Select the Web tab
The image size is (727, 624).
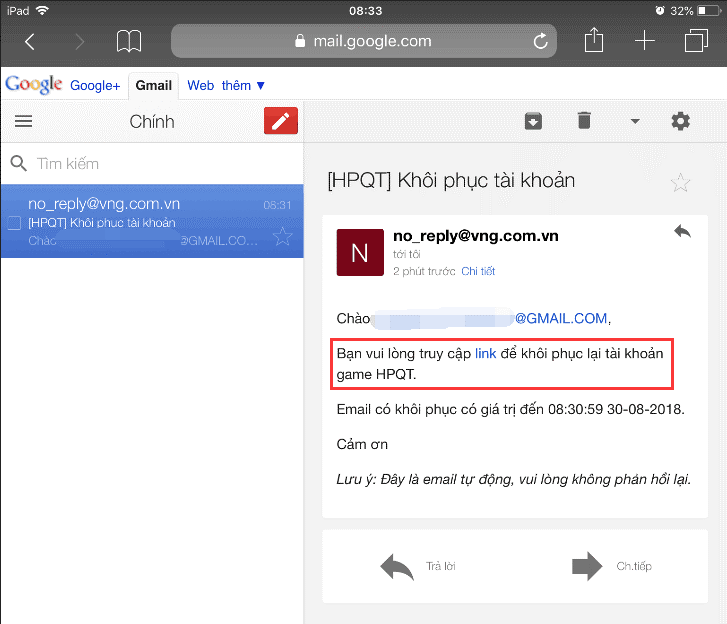[x=201, y=85]
